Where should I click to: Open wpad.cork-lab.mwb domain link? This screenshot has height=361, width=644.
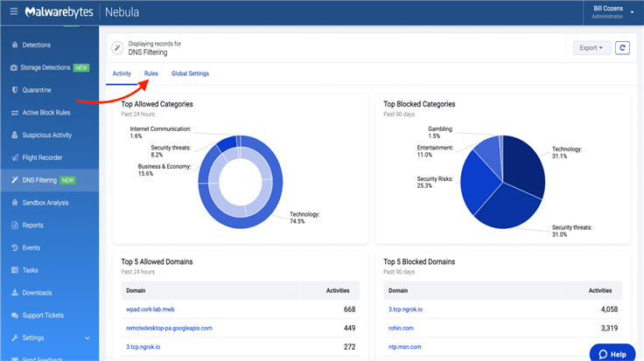(x=150, y=309)
